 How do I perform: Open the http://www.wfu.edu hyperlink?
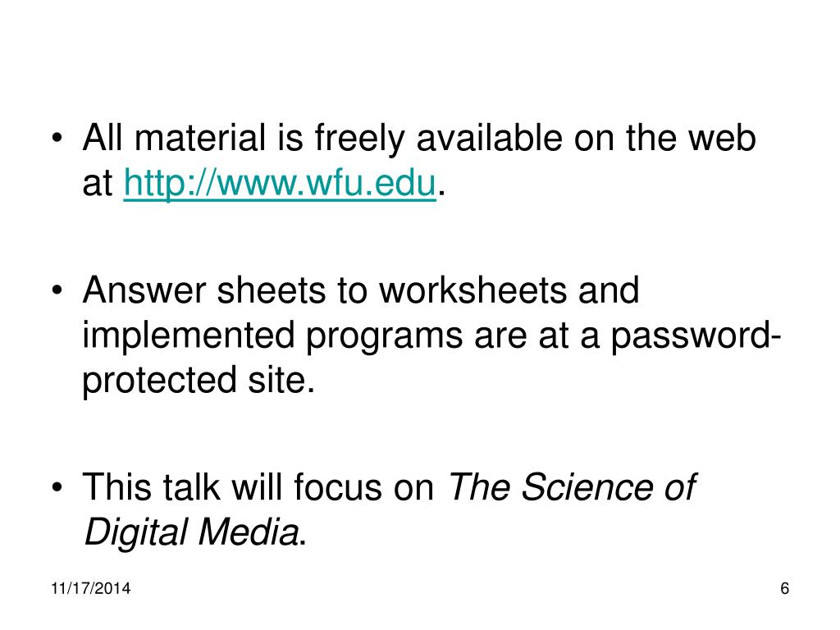coord(280,184)
